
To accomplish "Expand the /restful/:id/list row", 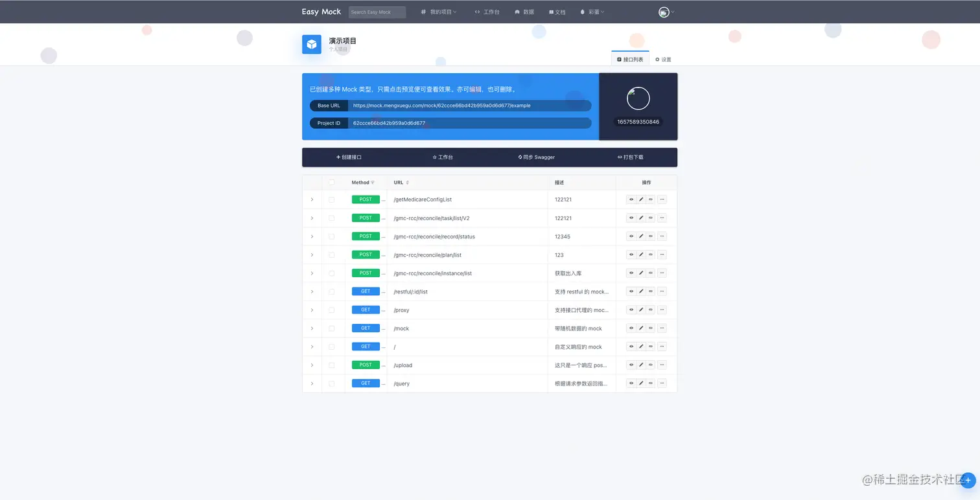I will [312, 291].
